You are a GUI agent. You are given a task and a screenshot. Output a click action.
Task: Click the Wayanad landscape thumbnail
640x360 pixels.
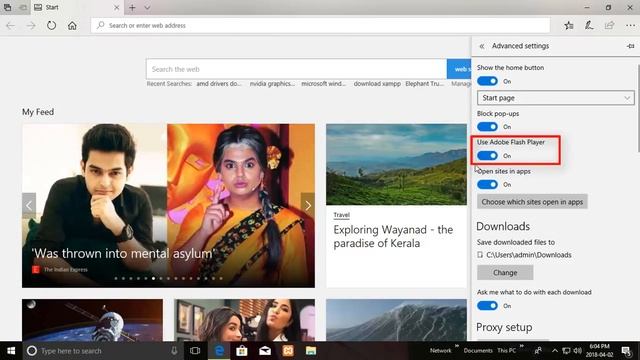(396, 164)
